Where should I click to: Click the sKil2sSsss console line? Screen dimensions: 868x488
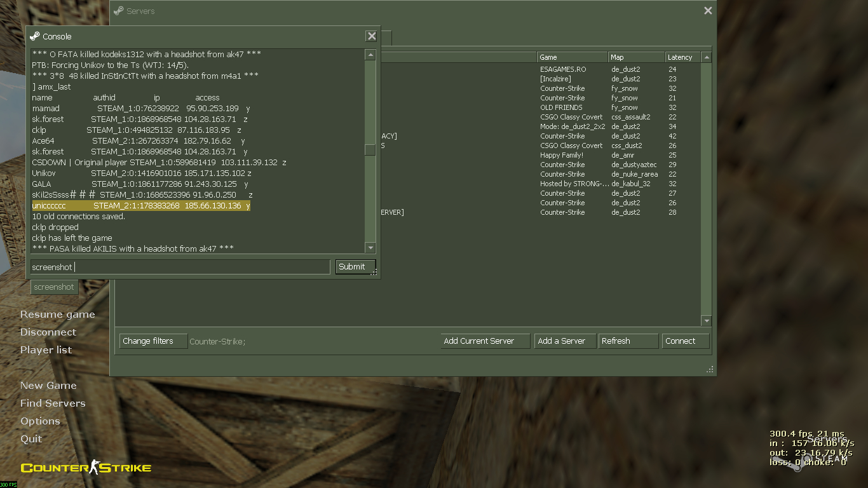point(142,195)
